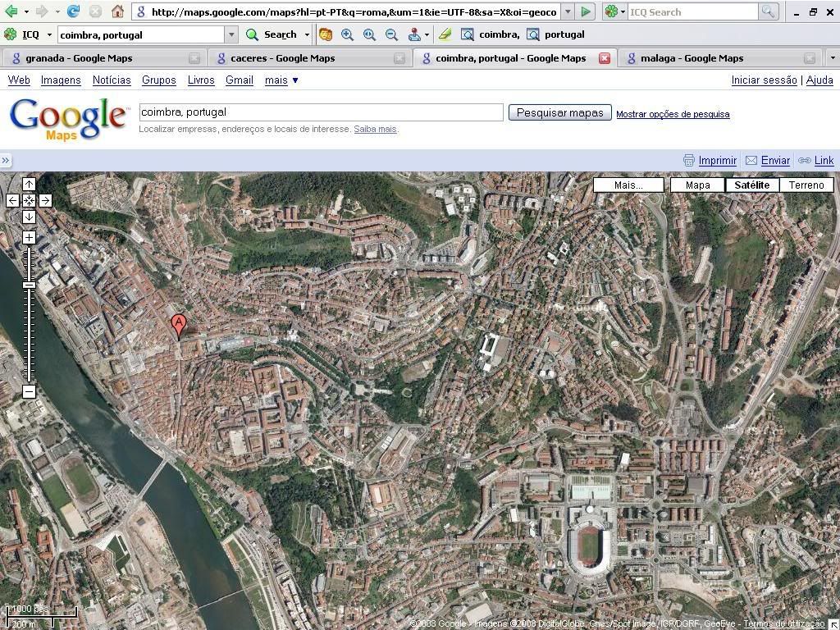This screenshot has height=630, width=840.
Task: Open the address bar URL history dropdown
Action: point(568,12)
